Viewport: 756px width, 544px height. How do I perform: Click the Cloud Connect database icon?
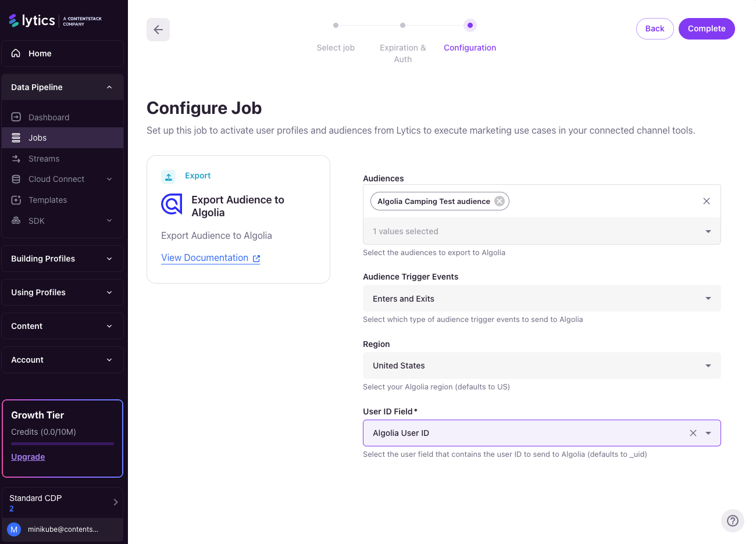pos(16,179)
